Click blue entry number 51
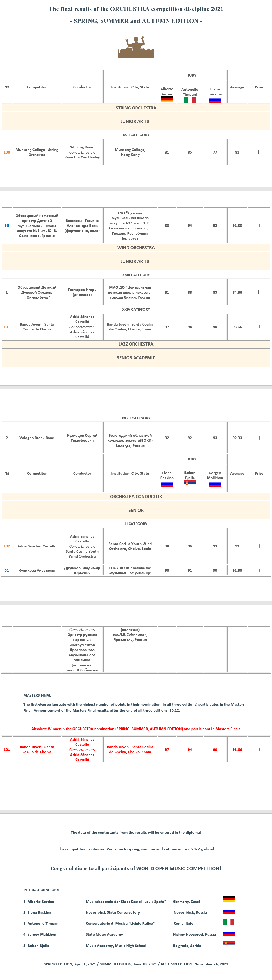This screenshot has height=980, width=272. click(x=7, y=570)
